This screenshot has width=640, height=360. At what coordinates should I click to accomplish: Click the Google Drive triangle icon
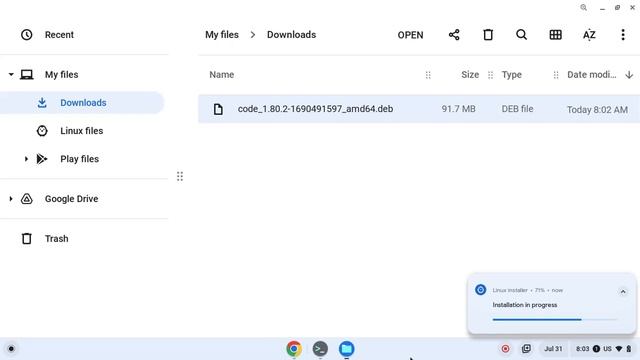(27, 199)
